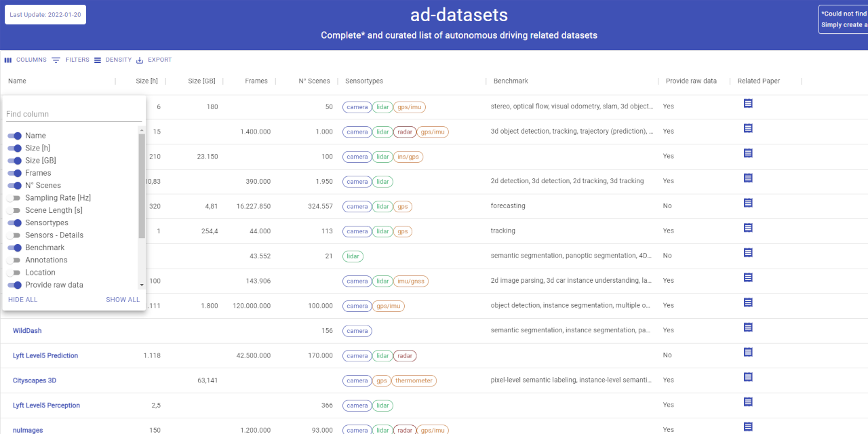Click SHOW ALL in the column panel
The width and height of the screenshot is (868, 434).
click(x=123, y=299)
